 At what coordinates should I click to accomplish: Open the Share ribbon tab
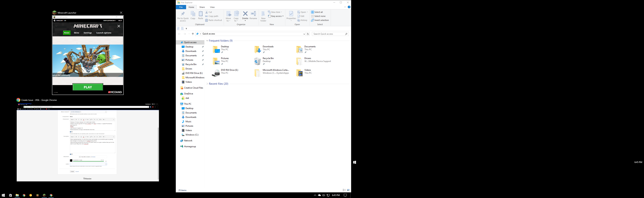tap(202, 7)
